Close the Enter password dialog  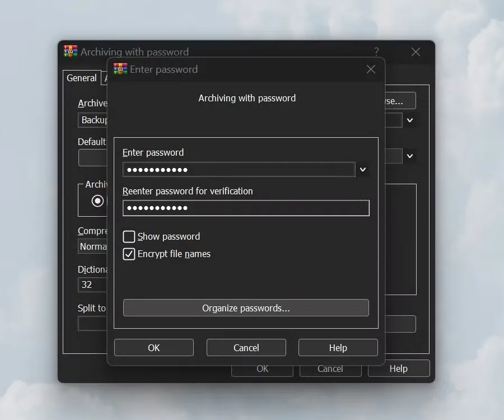pyautogui.click(x=371, y=69)
